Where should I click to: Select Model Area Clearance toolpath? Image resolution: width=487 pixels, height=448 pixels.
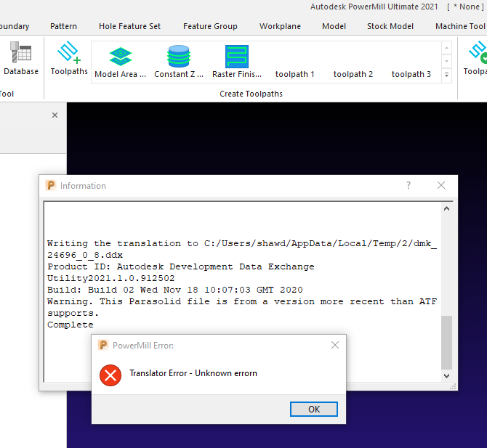121,62
